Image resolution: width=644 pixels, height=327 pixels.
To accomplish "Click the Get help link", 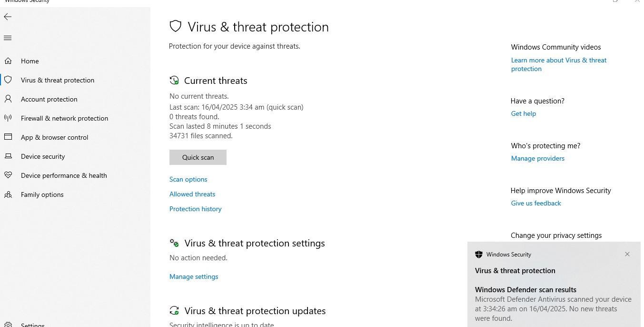I will click(524, 113).
